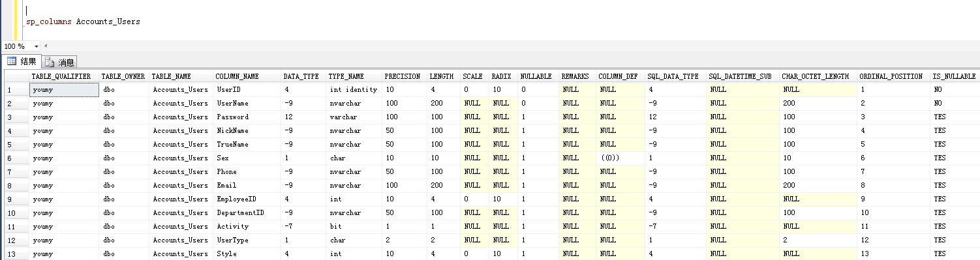
Task: Click the EmployeeID column name cell
Action: [x=247, y=199]
